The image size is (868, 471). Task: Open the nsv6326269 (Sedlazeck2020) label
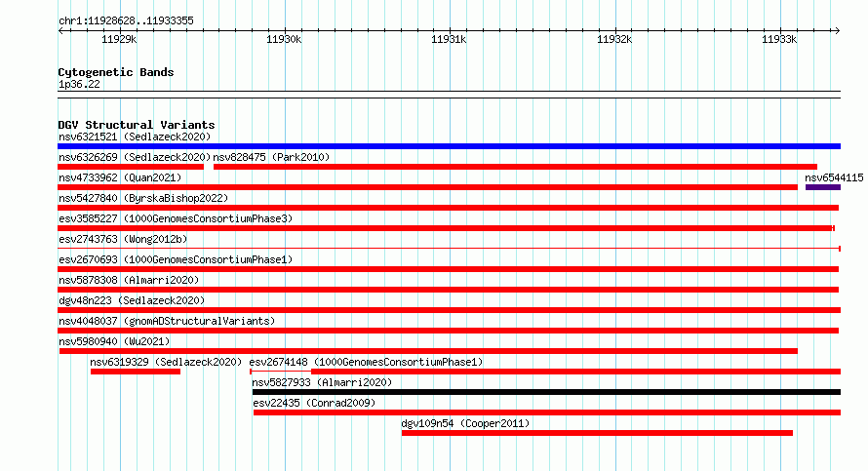(x=135, y=157)
